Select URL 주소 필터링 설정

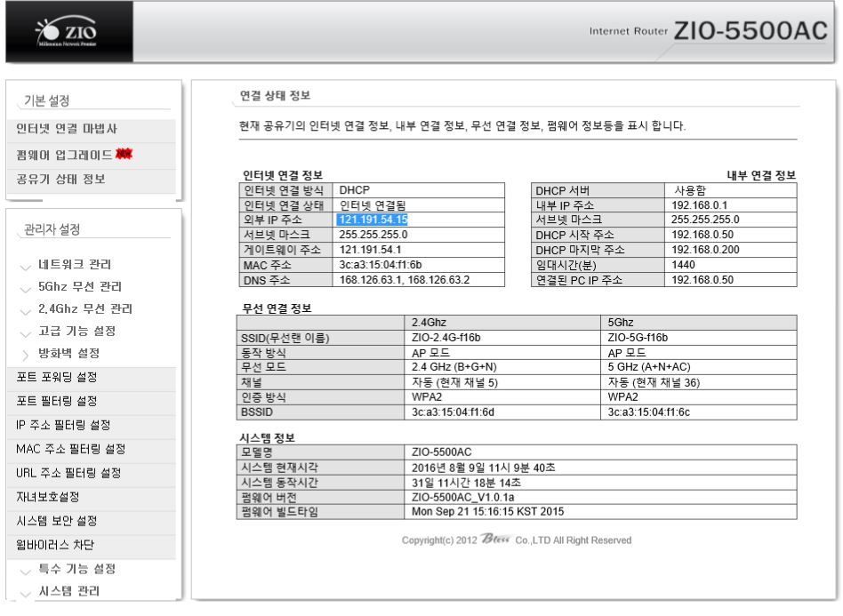click(x=68, y=472)
